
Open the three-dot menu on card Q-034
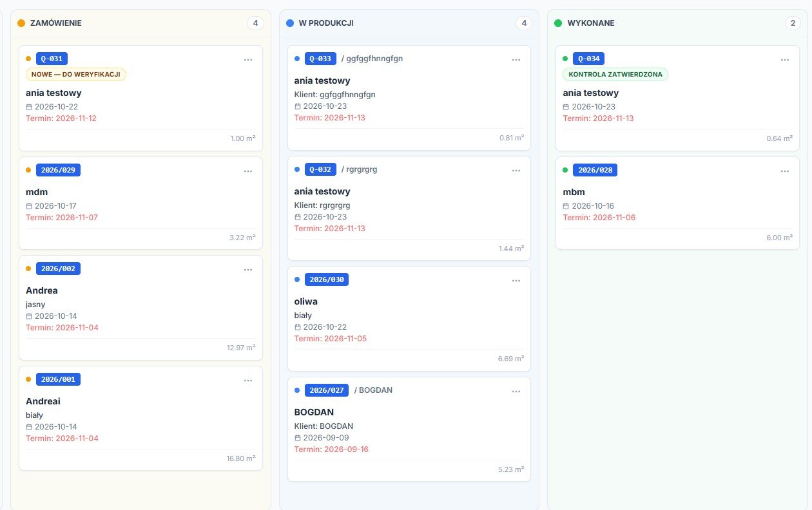(785, 60)
